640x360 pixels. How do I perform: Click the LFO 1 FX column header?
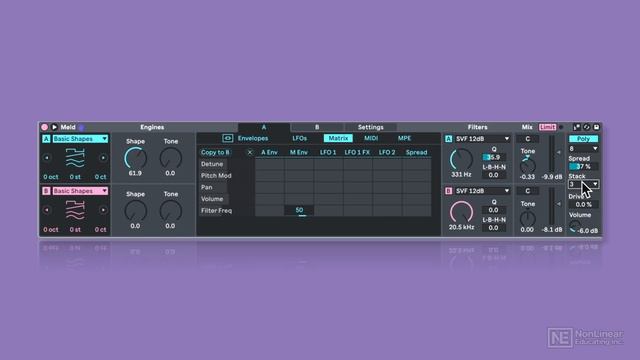tap(357, 152)
